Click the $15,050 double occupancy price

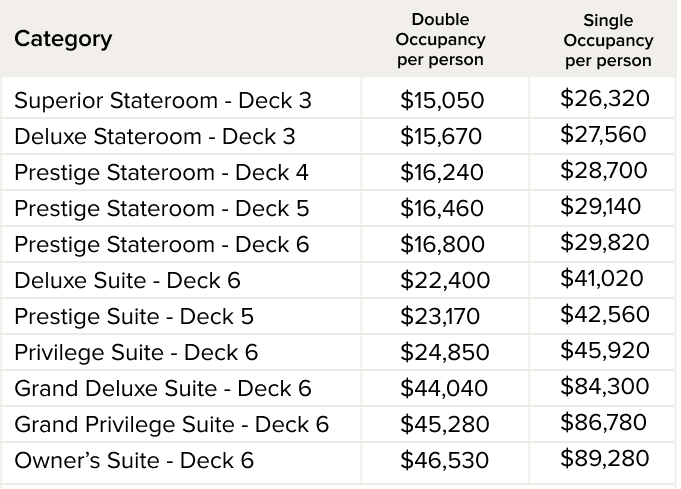tap(442, 101)
